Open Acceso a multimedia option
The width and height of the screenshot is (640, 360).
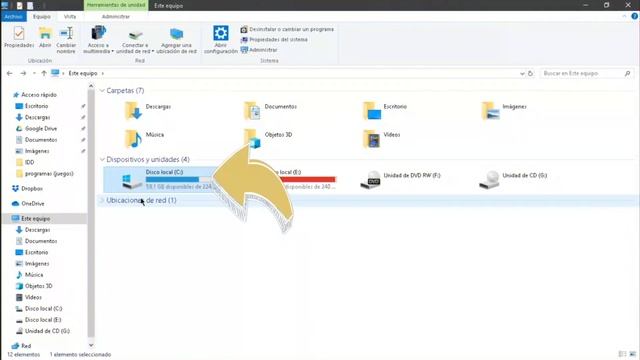pos(98,40)
